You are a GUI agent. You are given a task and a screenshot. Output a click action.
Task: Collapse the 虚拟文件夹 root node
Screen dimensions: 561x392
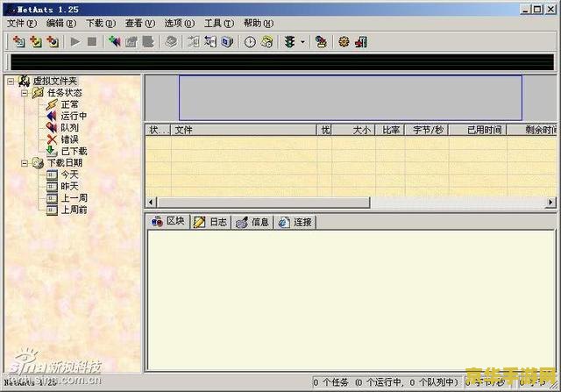click(11, 82)
